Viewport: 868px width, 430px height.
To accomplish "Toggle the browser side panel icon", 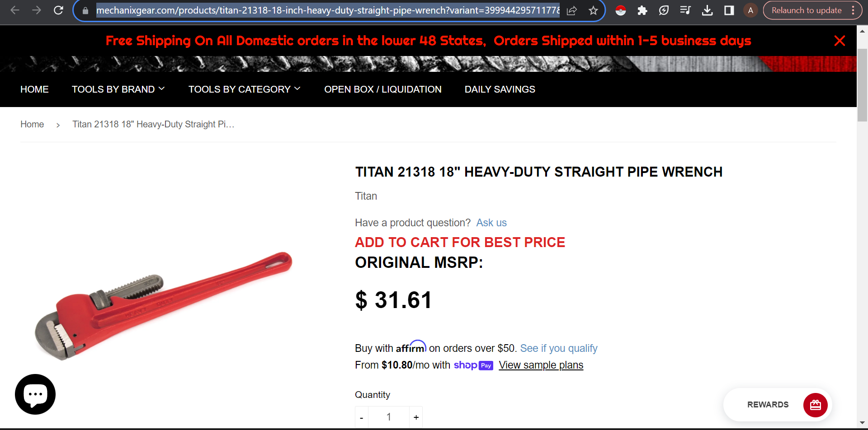I will (729, 10).
